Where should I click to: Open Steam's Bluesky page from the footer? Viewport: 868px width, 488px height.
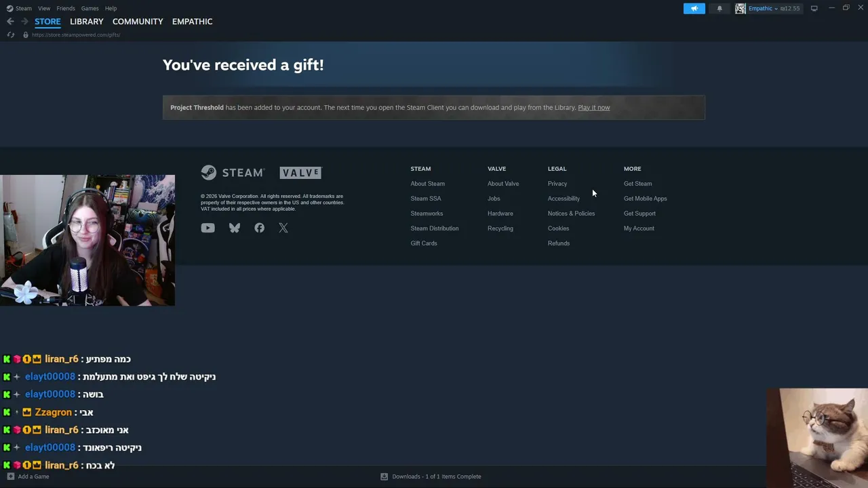point(235,228)
